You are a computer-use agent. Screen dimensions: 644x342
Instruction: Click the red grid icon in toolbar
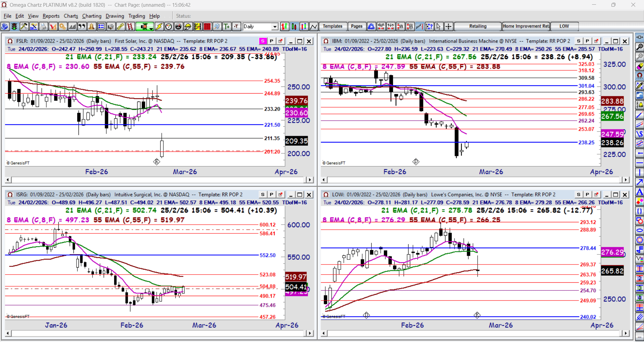207,26
